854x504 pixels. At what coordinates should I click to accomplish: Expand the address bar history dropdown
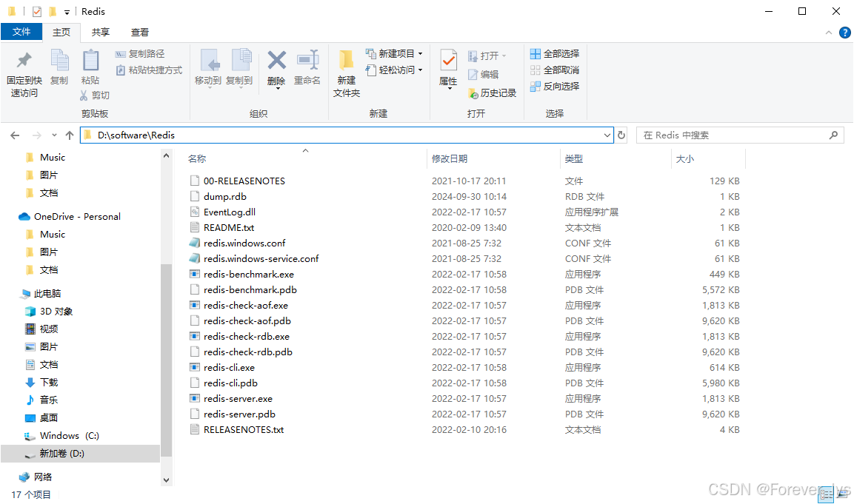coord(607,135)
